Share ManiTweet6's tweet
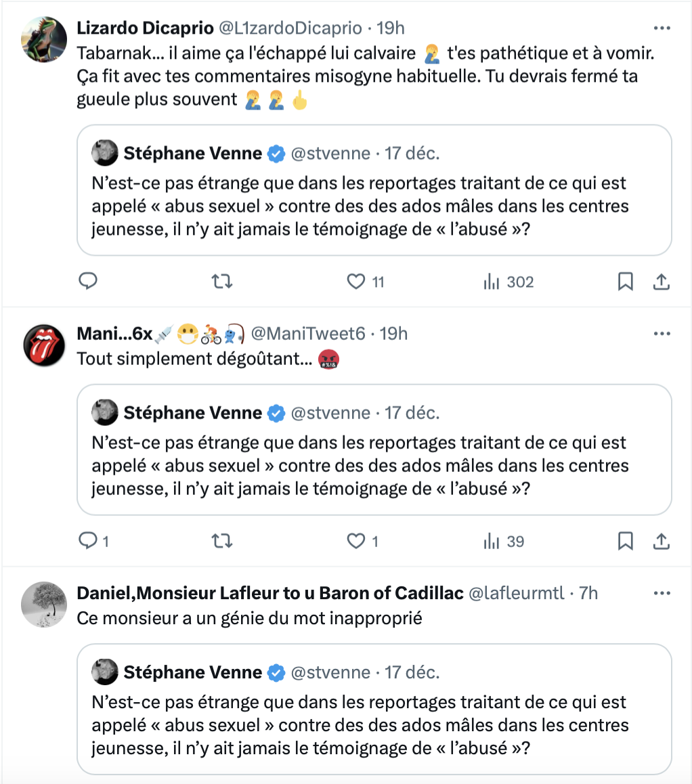 661,540
